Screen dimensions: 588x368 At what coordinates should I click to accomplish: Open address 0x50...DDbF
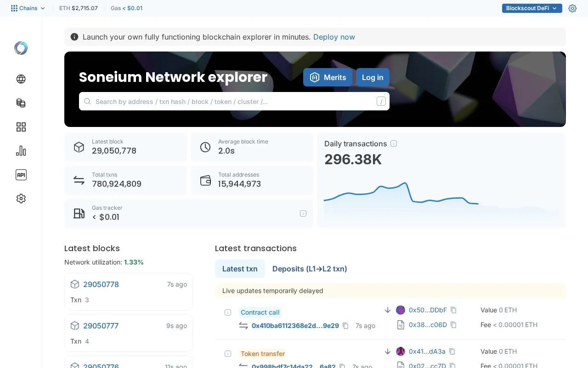(x=428, y=310)
